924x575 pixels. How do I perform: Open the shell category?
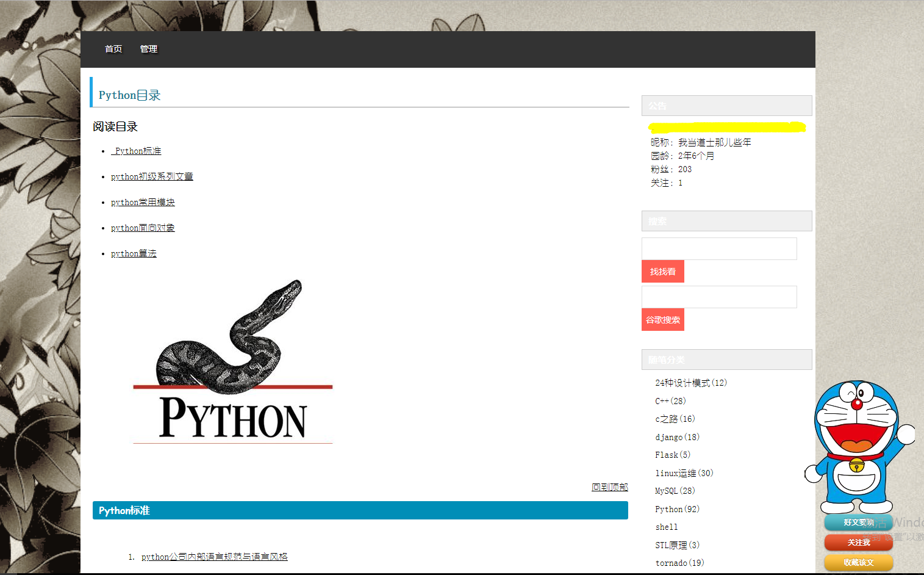pyautogui.click(x=667, y=527)
